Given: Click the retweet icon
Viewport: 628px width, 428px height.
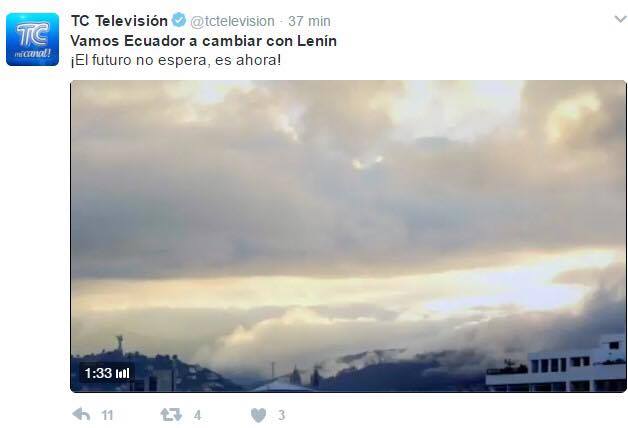Looking at the screenshot, I should point(171,415).
